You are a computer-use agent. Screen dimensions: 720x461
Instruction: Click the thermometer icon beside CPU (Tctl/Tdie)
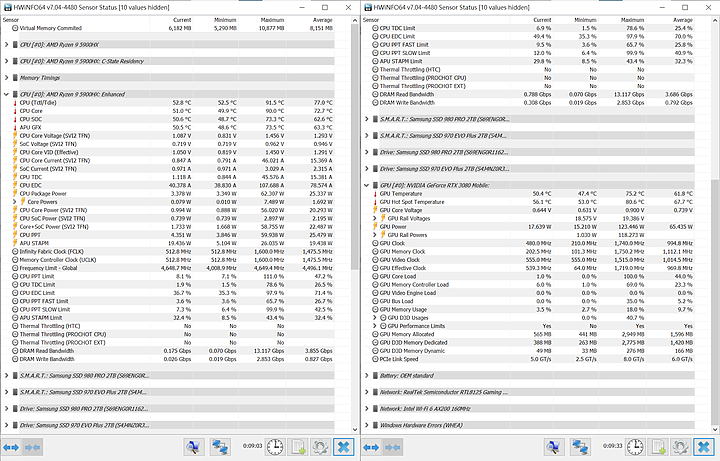tap(15, 103)
